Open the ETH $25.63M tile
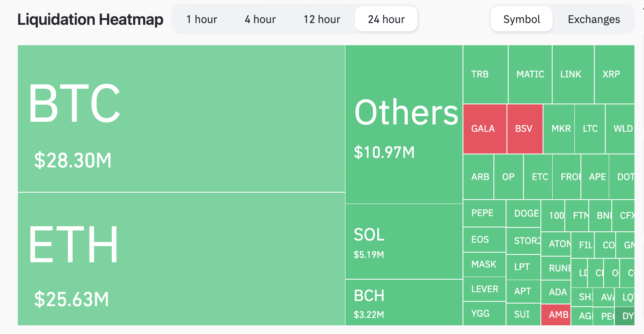The width and height of the screenshot is (644, 334). (181, 259)
